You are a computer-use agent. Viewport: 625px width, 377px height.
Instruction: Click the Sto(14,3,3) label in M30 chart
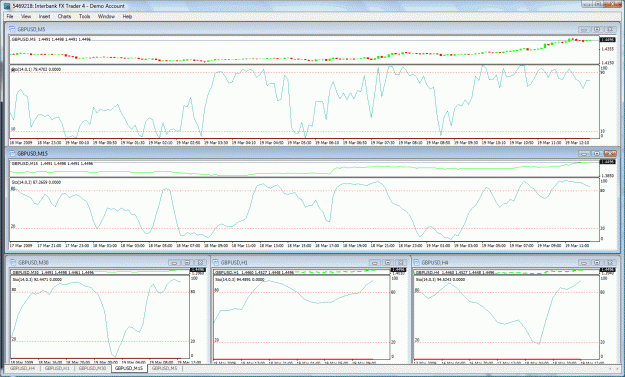[37, 279]
